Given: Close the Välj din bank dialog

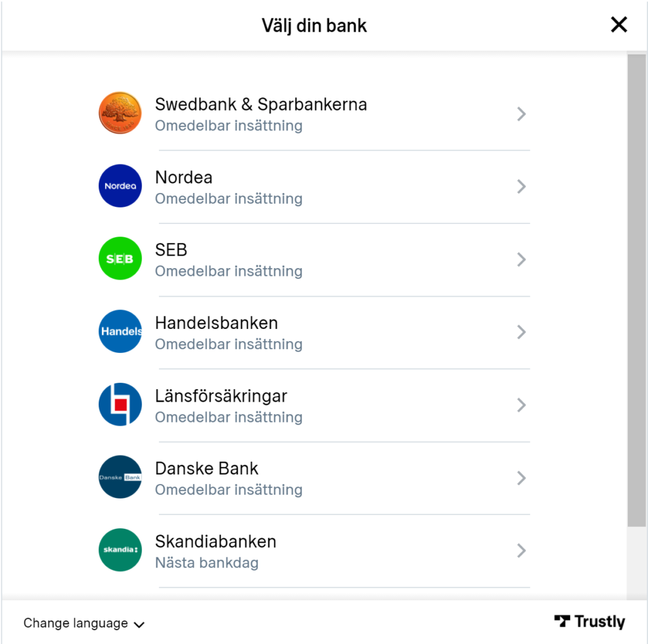Looking at the screenshot, I should [x=618, y=25].
